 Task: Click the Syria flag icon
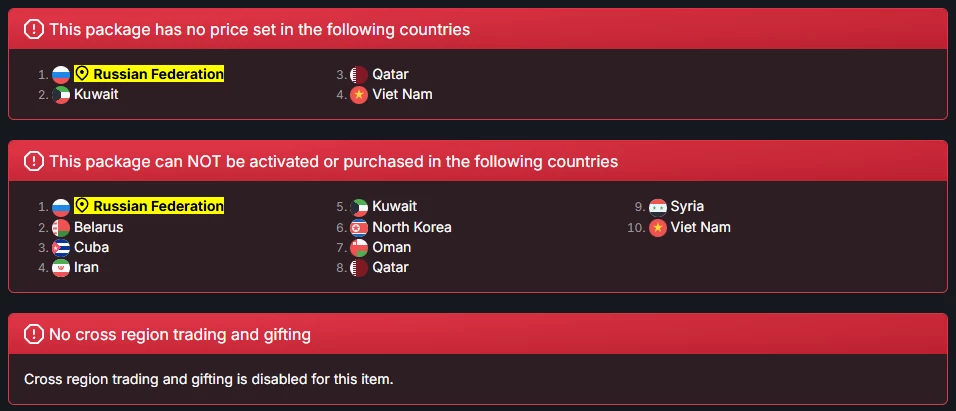[657, 207]
